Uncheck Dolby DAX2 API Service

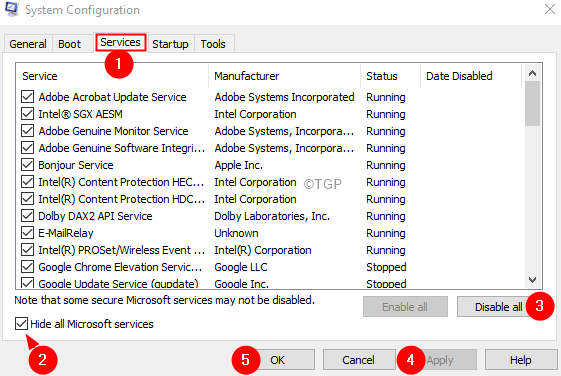(x=28, y=216)
